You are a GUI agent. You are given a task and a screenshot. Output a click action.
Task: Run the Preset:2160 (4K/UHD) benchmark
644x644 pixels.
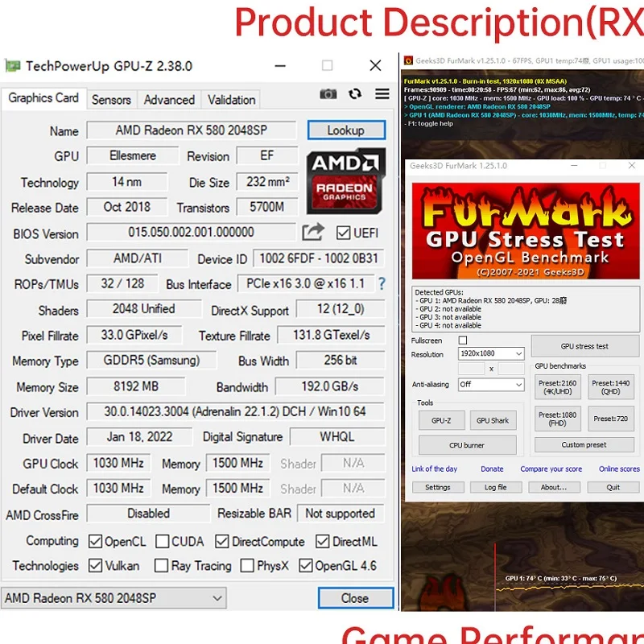pos(557,387)
